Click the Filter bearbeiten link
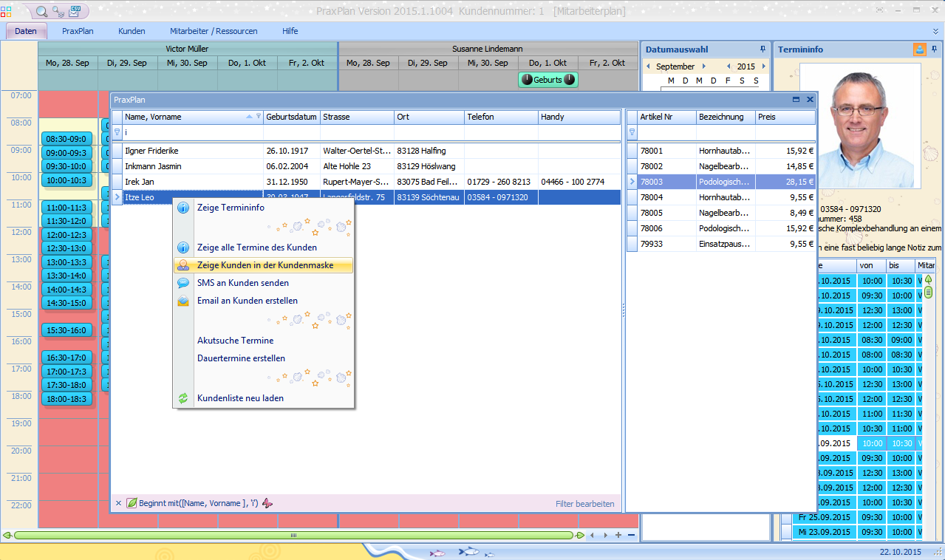 click(x=584, y=504)
